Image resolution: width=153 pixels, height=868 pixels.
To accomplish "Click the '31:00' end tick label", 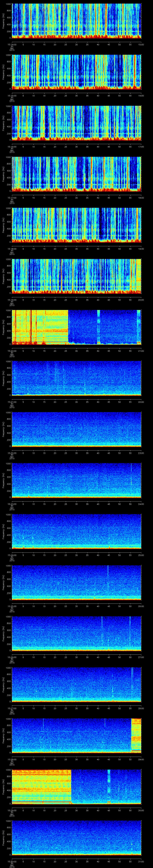I will point(141,861).
